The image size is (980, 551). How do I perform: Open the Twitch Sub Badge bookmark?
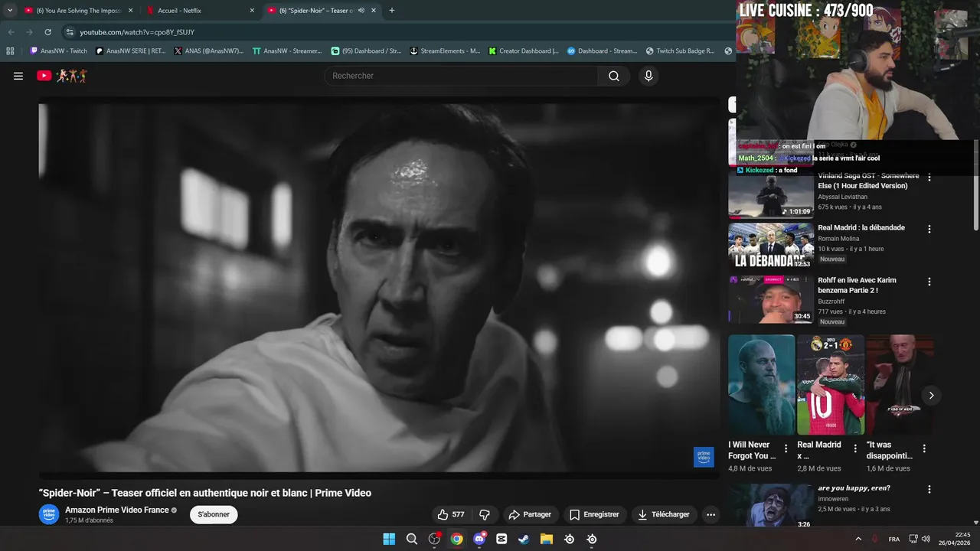pos(680,51)
